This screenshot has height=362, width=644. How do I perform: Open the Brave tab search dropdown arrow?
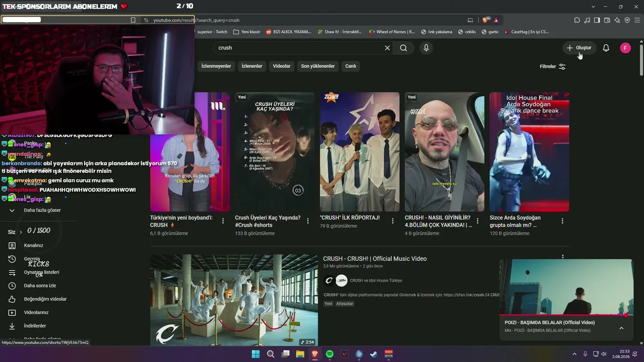[593, 7]
